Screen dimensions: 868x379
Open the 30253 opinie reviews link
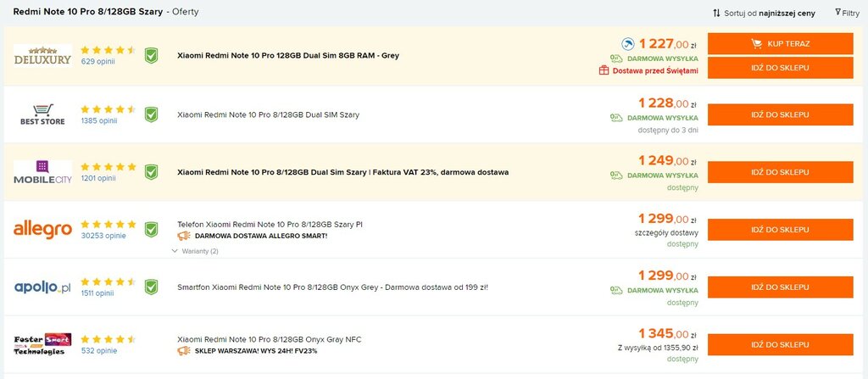coord(103,236)
